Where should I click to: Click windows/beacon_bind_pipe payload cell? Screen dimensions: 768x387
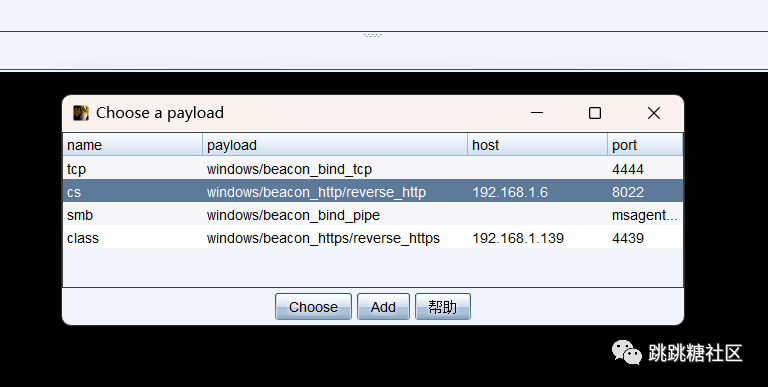click(x=293, y=215)
